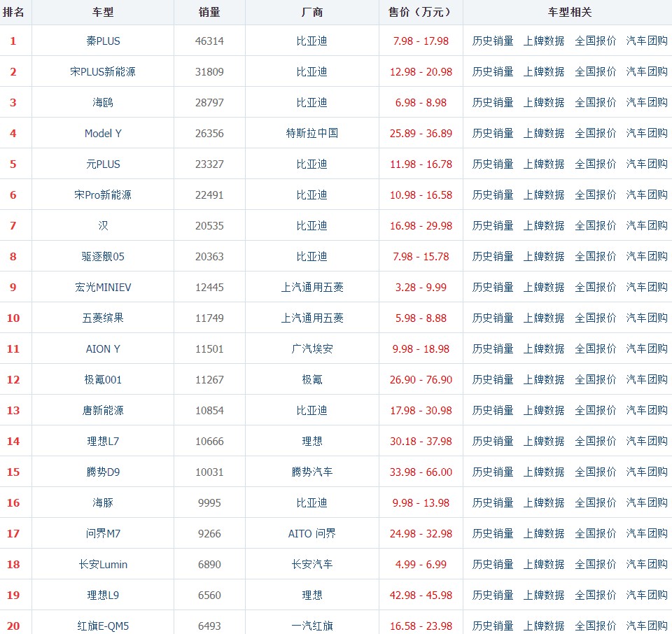Click the 海鸥 car model link

[x=103, y=103]
